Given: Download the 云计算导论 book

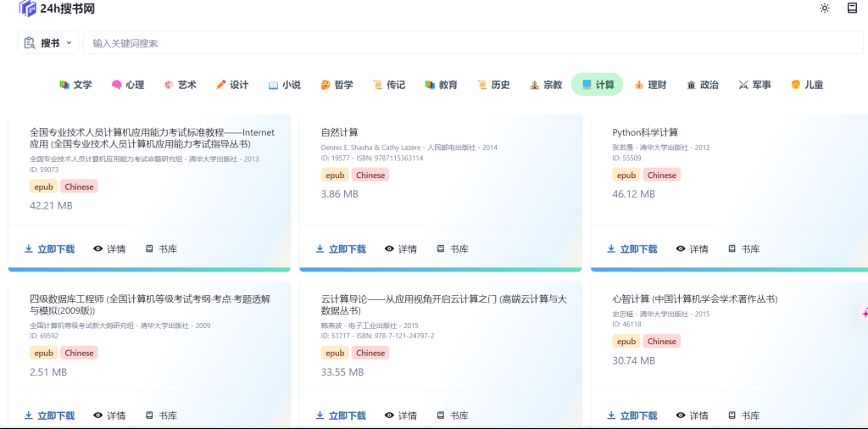Looking at the screenshot, I should (x=341, y=415).
